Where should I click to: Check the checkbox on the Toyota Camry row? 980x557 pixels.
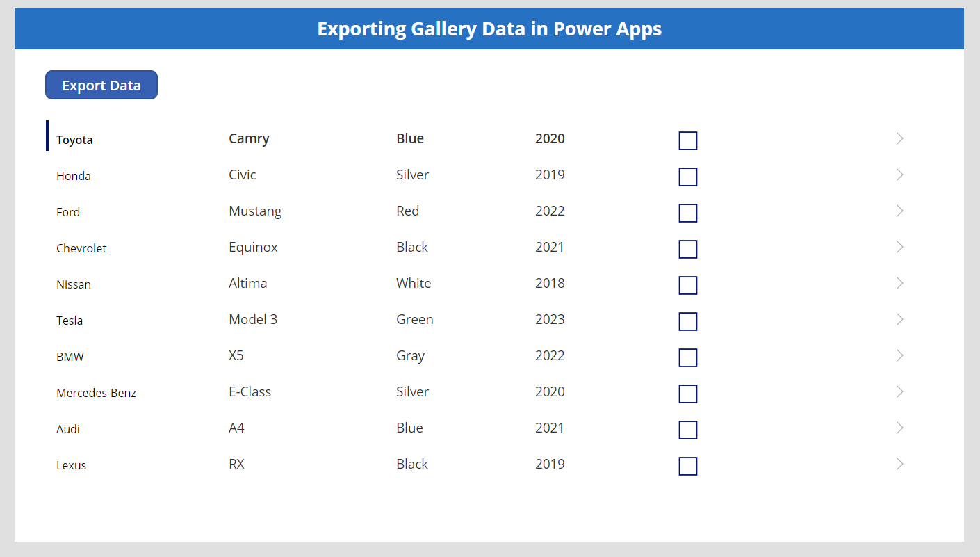(x=687, y=140)
